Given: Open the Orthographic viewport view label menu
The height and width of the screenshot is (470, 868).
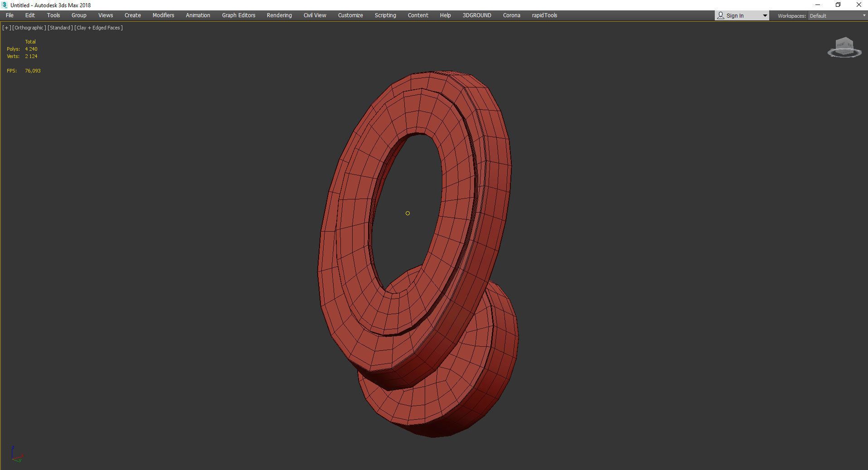Looking at the screenshot, I should (29, 28).
